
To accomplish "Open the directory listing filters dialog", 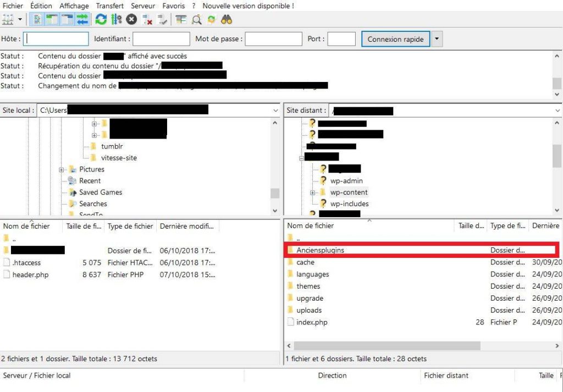I will point(181,19).
